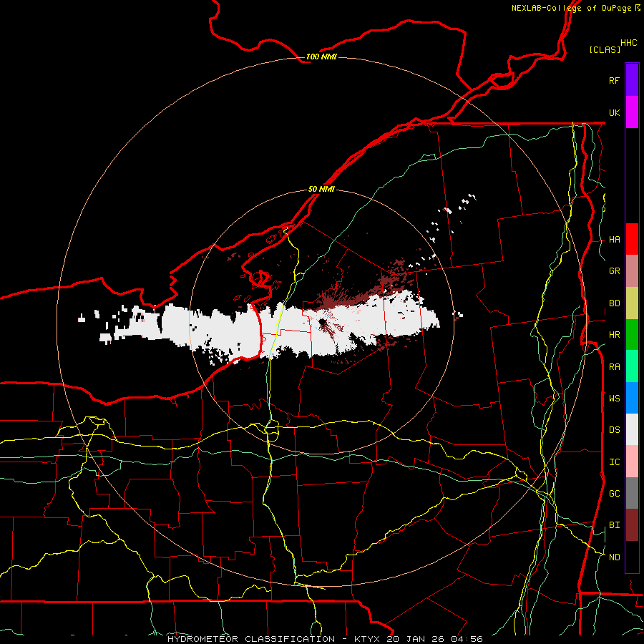Click the HA legend label
The width and height of the screenshot is (644, 644).
coord(614,240)
